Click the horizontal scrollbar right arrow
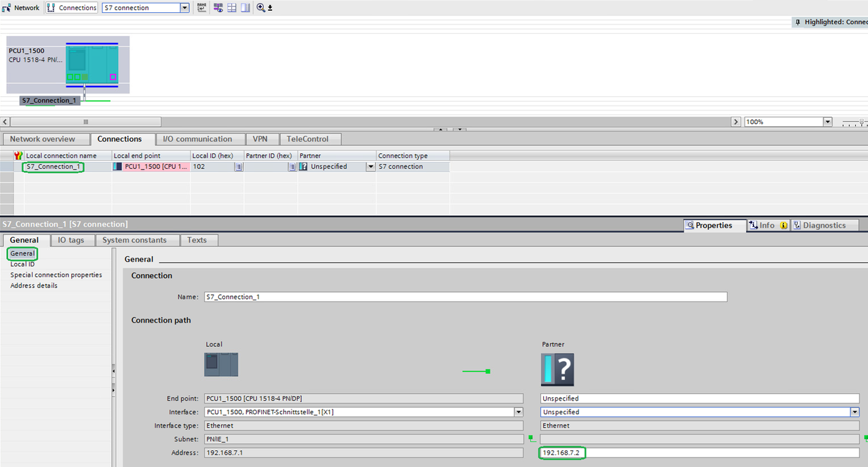 (x=736, y=122)
